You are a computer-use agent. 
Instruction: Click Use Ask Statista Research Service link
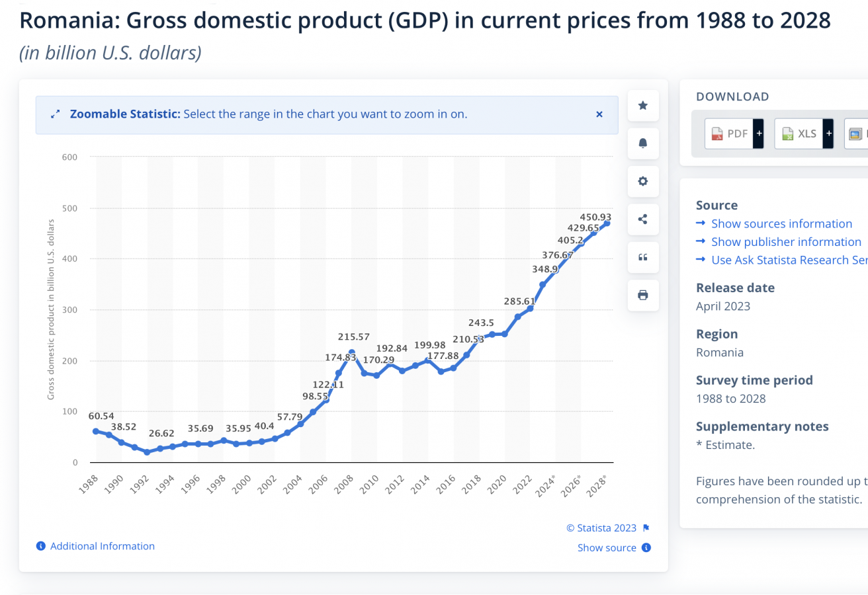pyautogui.click(x=789, y=260)
